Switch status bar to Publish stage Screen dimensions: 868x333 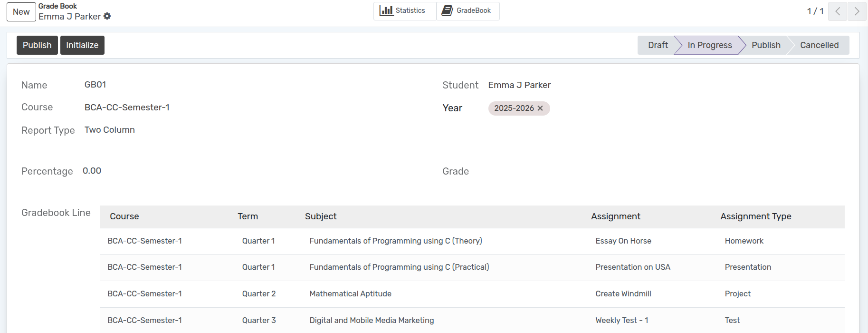click(x=765, y=45)
